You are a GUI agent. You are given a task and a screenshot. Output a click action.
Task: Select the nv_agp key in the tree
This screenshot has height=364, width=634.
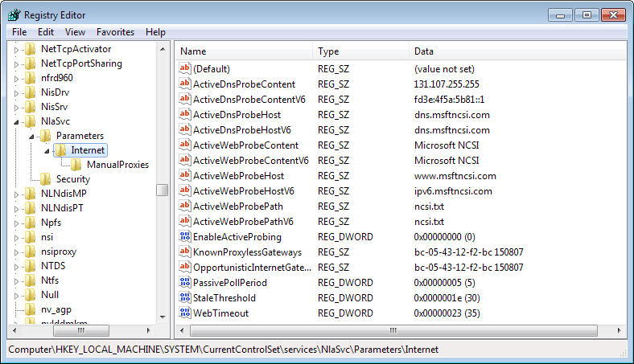point(56,309)
